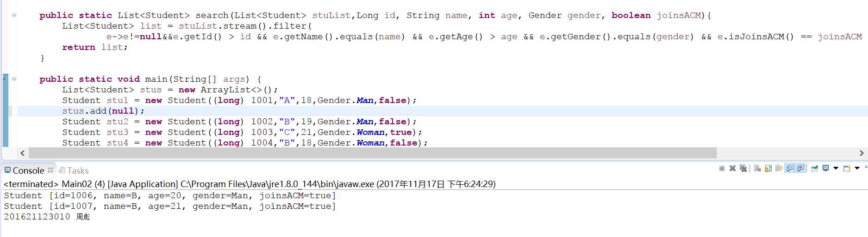Open the Display Selected Console dropdown arrow
The image size is (868, 237).
pyautogui.click(x=836, y=168)
